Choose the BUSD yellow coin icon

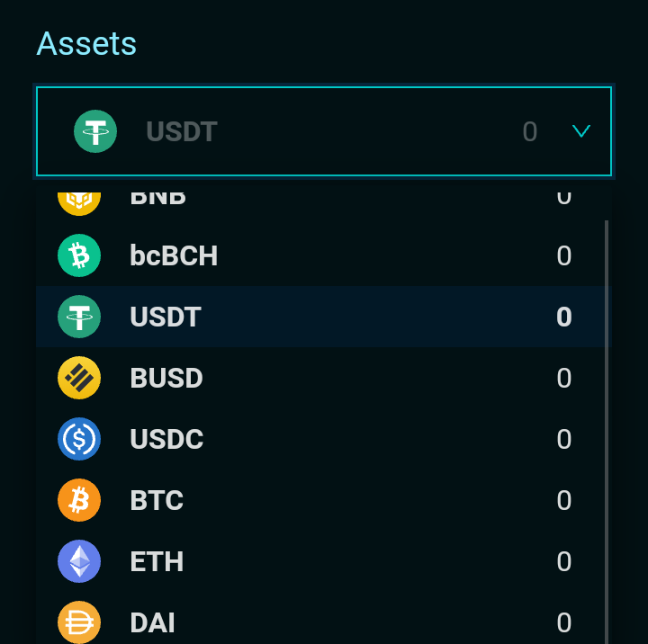[79, 378]
